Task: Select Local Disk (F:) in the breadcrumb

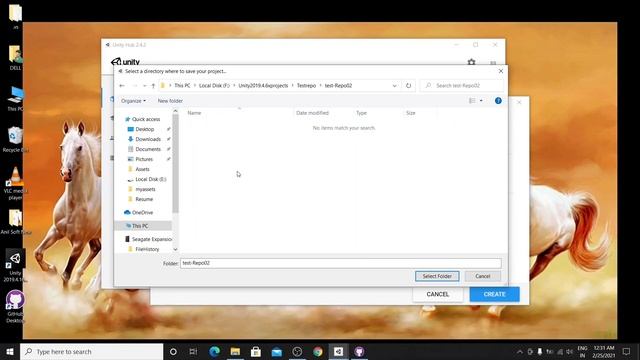Action: point(214,86)
